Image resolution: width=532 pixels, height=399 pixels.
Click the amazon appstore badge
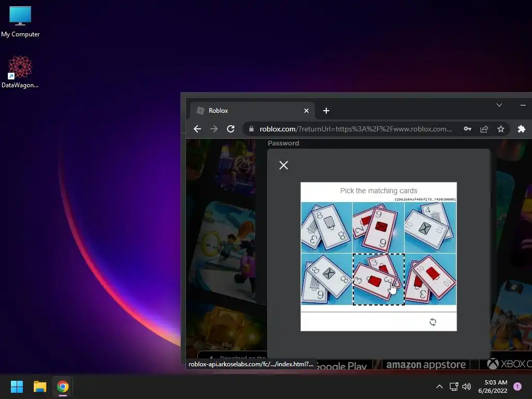(426, 365)
